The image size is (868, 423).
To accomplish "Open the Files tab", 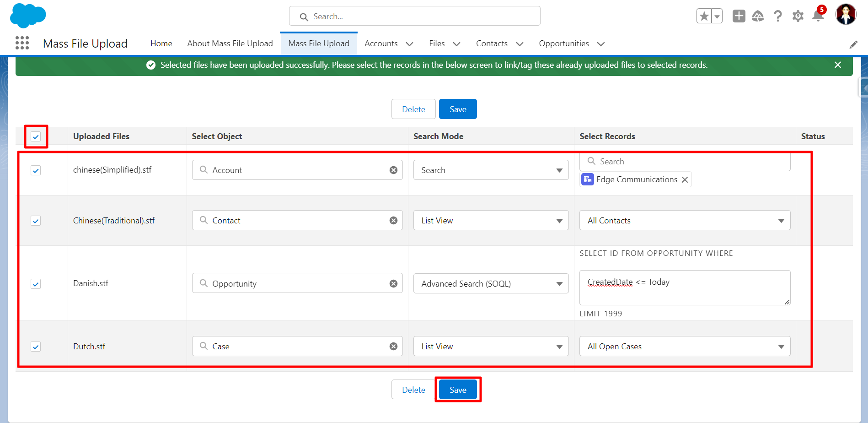I will 437,43.
